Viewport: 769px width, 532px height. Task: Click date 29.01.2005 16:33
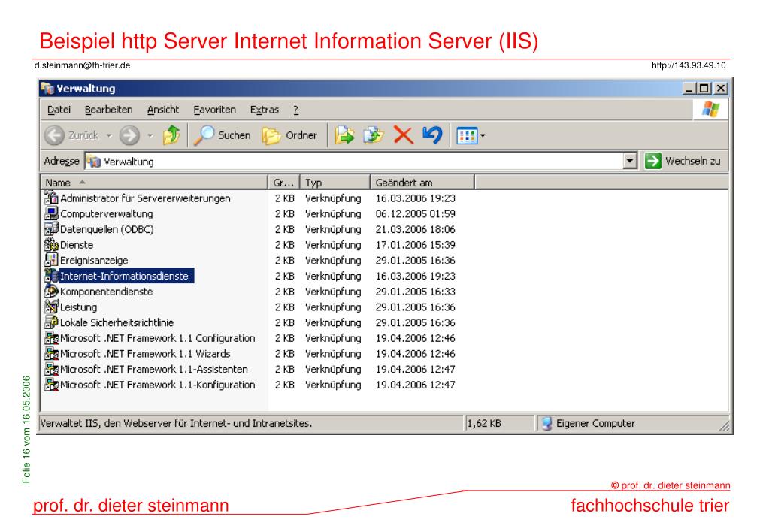pyautogui.click(x=416, y=292)
